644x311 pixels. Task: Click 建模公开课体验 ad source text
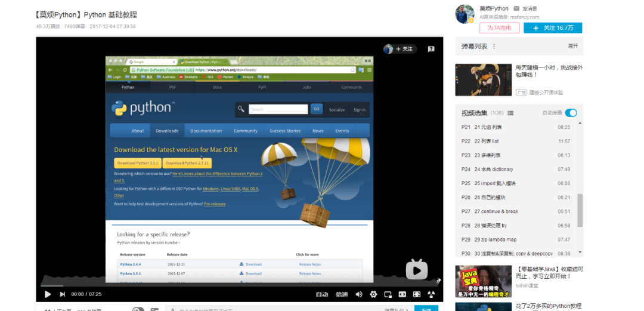pos(546,93)
